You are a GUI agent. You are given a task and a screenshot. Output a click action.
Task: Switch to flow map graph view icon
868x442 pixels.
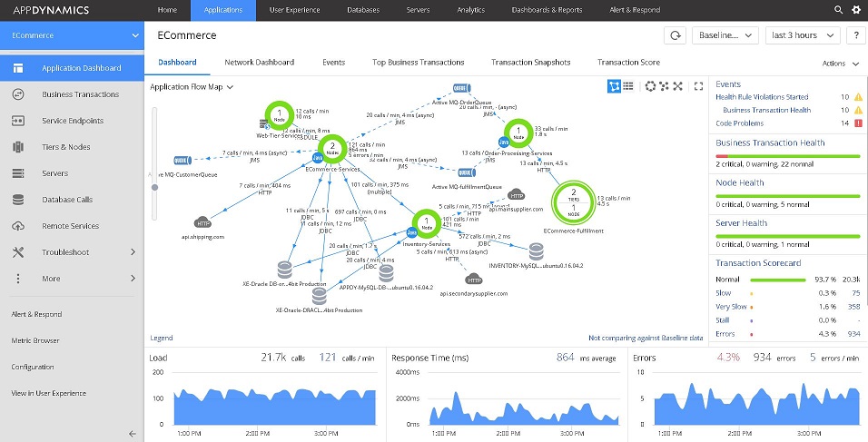click(x=614, y=85)
